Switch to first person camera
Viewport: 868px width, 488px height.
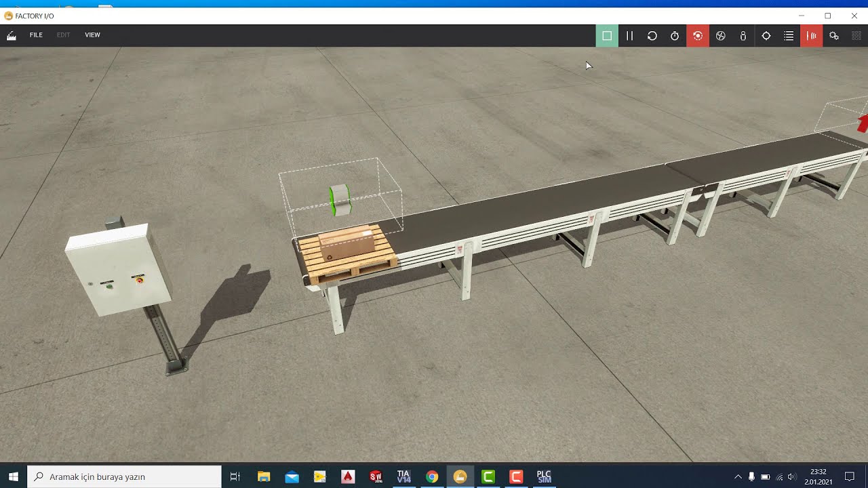coord(743,36)
